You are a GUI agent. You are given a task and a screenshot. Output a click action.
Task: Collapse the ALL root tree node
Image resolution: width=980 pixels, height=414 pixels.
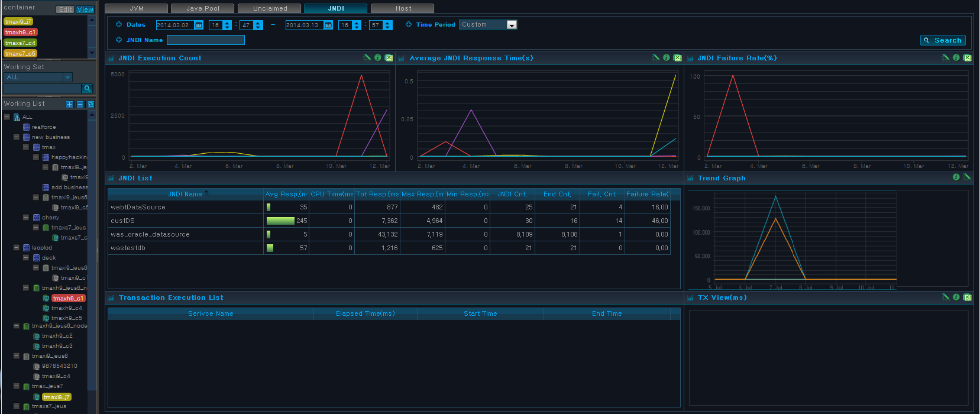[x=7, y=117]
